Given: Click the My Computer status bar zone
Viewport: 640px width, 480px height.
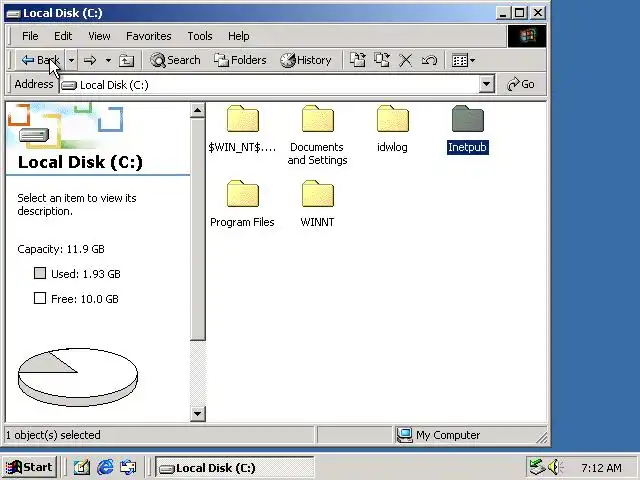Looking at the screenshot, I should [x=469, y=435].
